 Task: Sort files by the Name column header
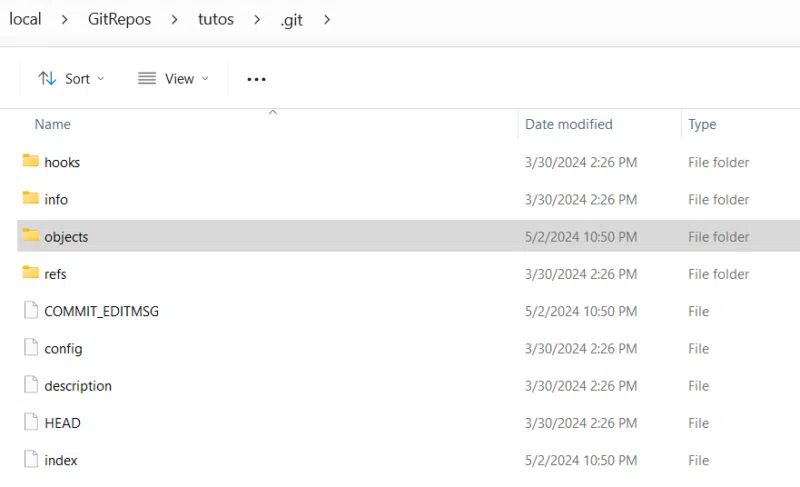[x=53, y=124]
